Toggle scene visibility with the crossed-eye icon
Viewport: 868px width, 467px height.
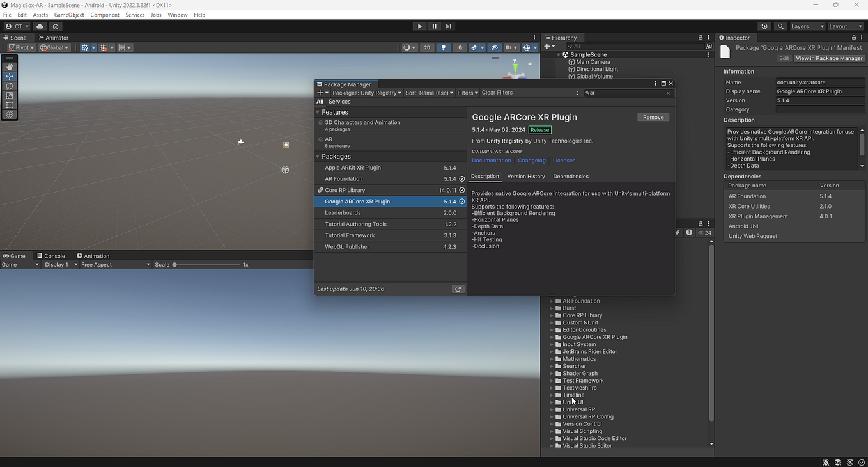pyautogui.click(x=495, y=47)
